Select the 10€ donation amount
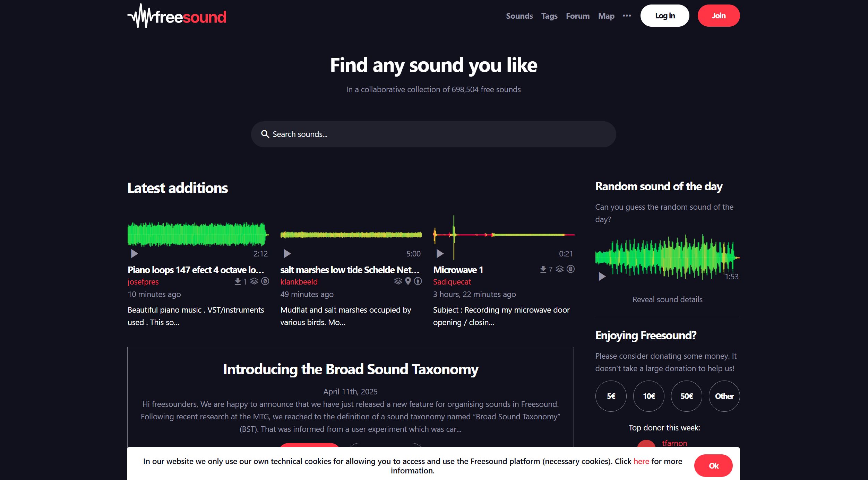The width and height of the screenshot is (868, 480). pyautogui.click(x=648, y=396)
